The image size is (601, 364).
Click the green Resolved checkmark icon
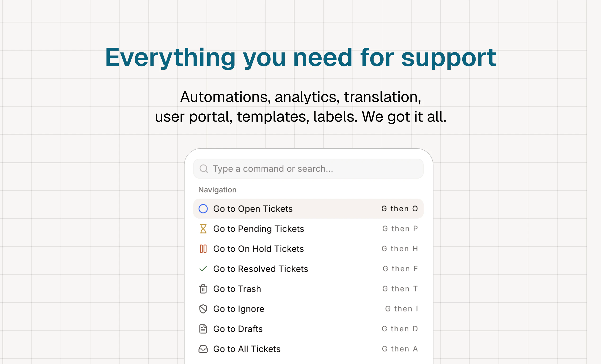coord(203,269)
